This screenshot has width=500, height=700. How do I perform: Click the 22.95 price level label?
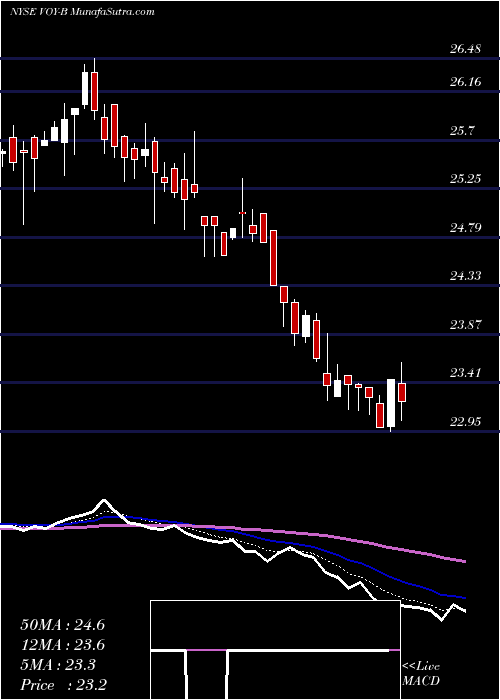[466, 421]
